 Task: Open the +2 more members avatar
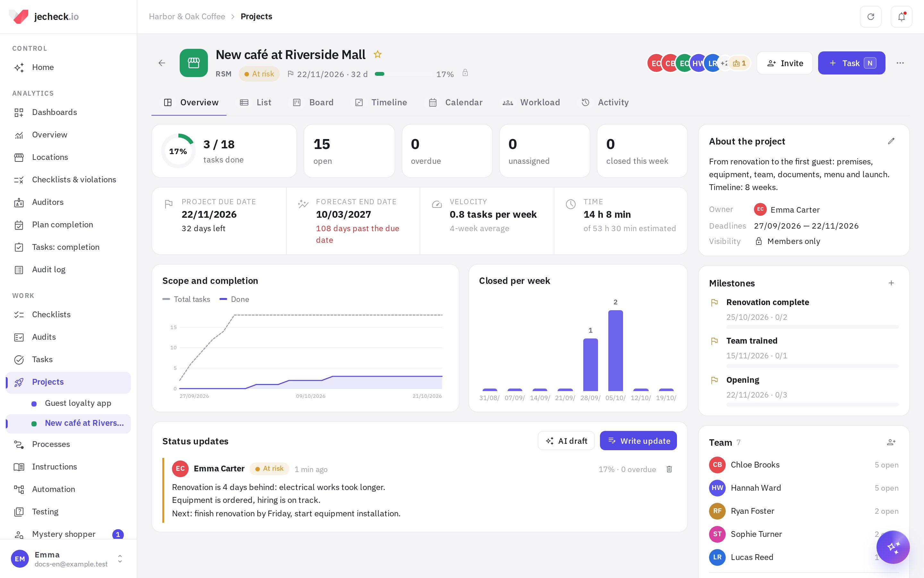click(724, 63)
